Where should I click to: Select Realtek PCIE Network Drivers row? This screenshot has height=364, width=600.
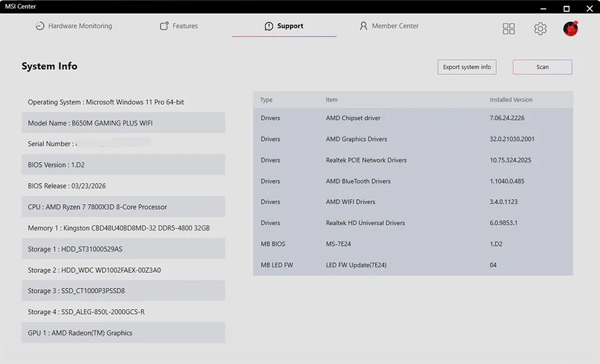coord(413,160)
